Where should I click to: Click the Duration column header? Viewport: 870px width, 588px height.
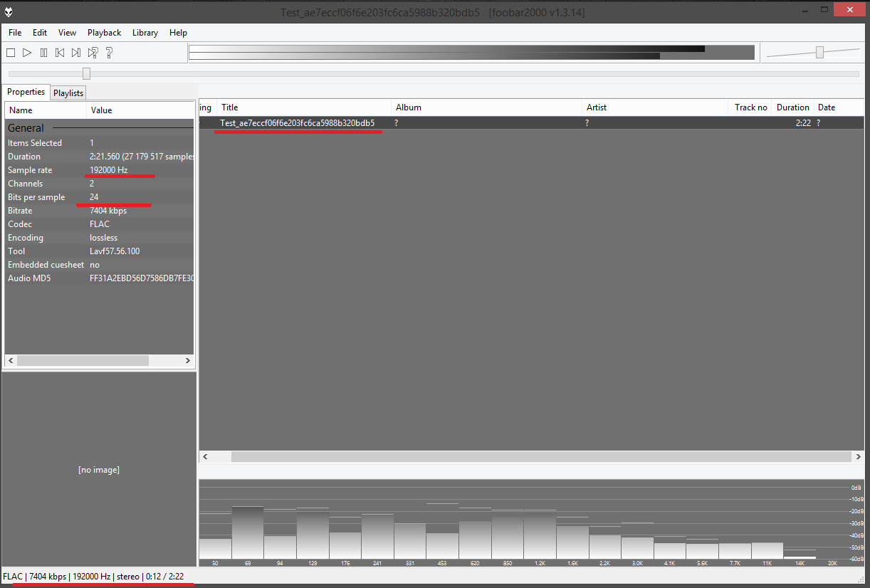tap(792, 107)
